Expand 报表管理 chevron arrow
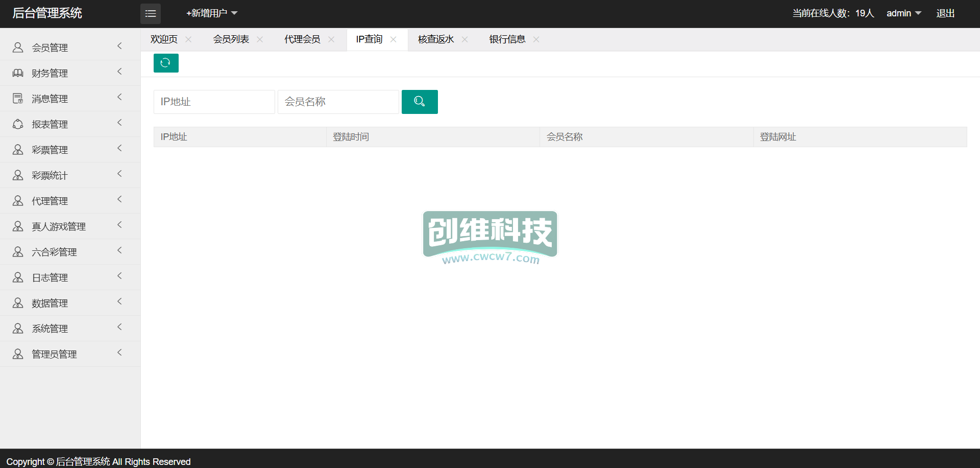Image resolution: width=980 pixels, height=468 pixels. tap(120, 123)
